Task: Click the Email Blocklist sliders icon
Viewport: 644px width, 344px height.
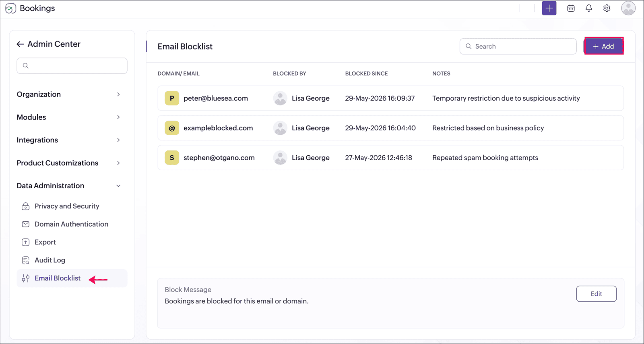Action: pos(25,278)
